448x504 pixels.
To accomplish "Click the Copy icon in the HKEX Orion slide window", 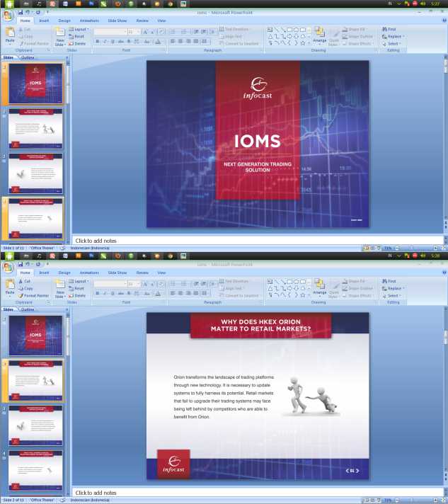I will 21,288.
